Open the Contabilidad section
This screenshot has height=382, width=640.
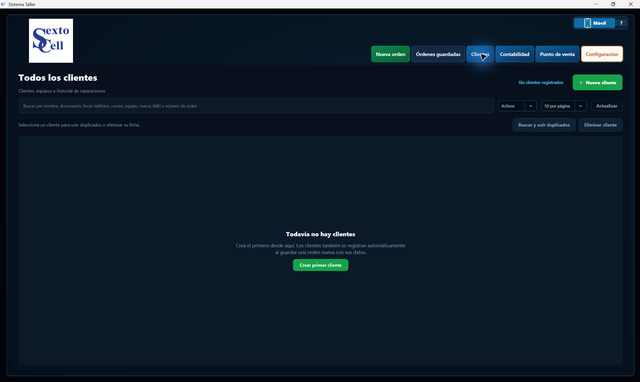tap(514, 54)
